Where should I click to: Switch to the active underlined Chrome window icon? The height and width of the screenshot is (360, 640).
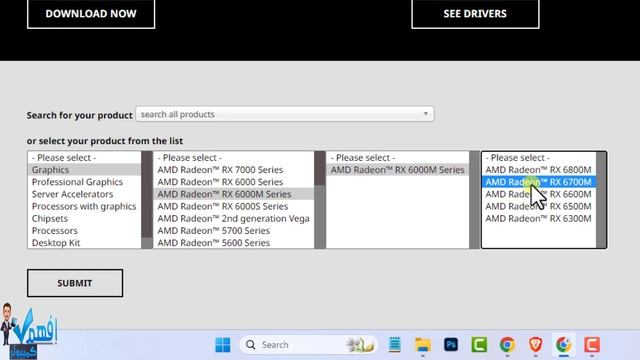[x=563, y=345]
